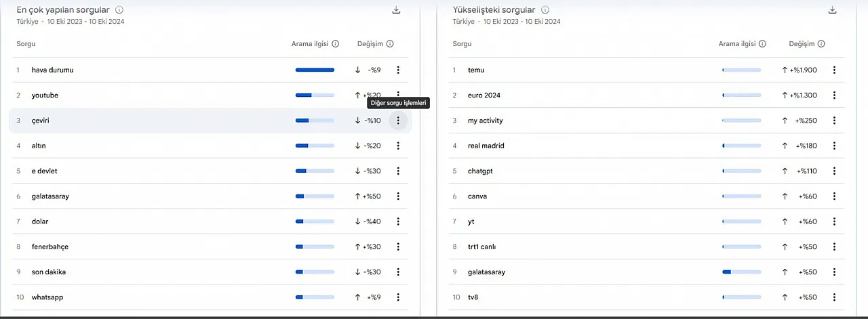Screen dimensions: 868x319
Task: Open three-dot menu for yt query
Action: (834, 221)
